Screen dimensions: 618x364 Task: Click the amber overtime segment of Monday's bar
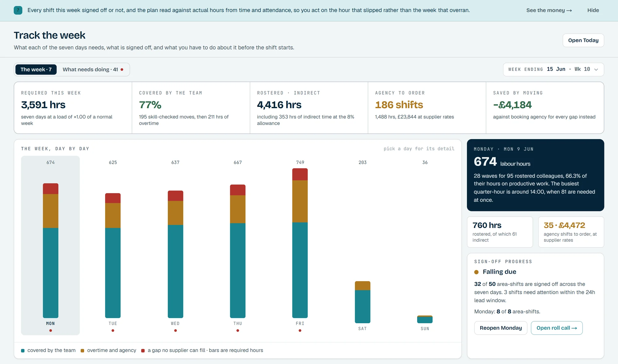[51, 211]
